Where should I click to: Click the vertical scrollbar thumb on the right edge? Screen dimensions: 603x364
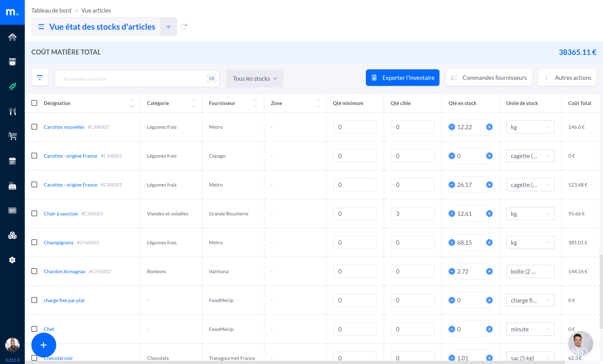601,292
